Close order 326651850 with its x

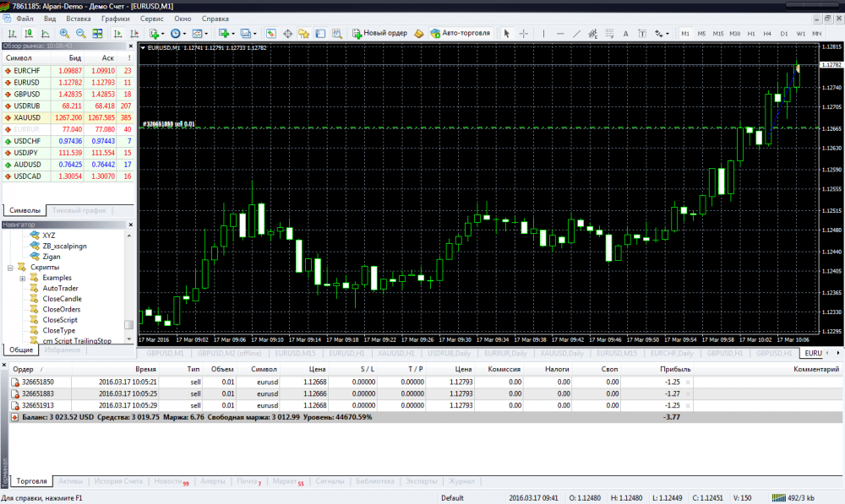click(688, 382)
